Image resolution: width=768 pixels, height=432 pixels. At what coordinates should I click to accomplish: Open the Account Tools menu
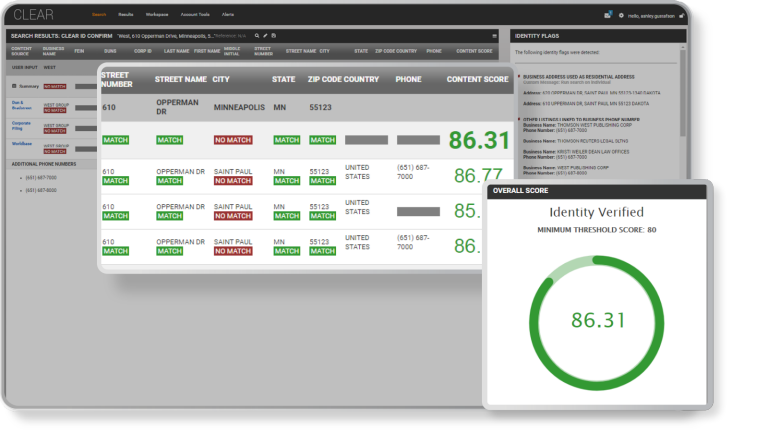pos(196,15)
